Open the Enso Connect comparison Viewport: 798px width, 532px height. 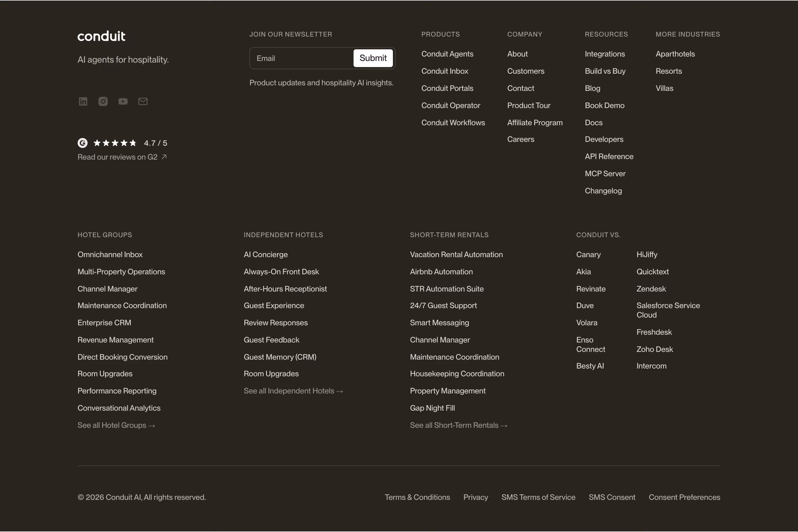click(591, 345)
